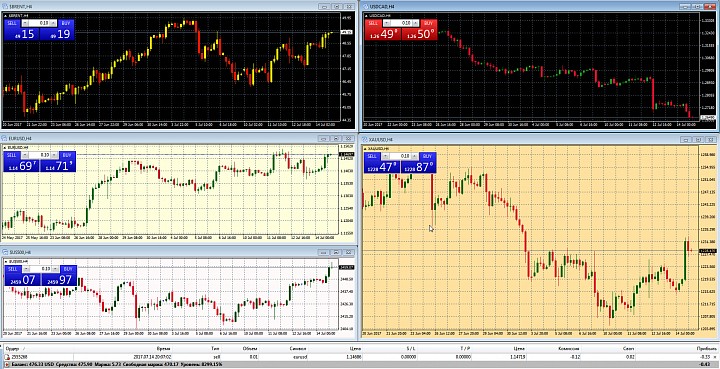Hide the one-click trading panel on USDCAD chart
Image resolution: width=720 pixels, height=369 pixels.
[366, 16]
